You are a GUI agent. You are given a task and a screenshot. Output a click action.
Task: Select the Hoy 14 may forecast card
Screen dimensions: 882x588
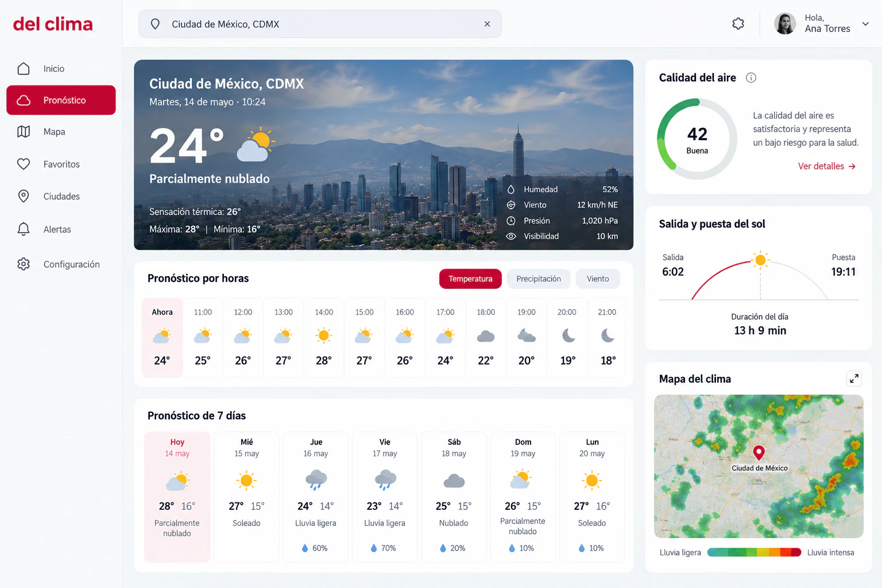[x=177, y=497]
